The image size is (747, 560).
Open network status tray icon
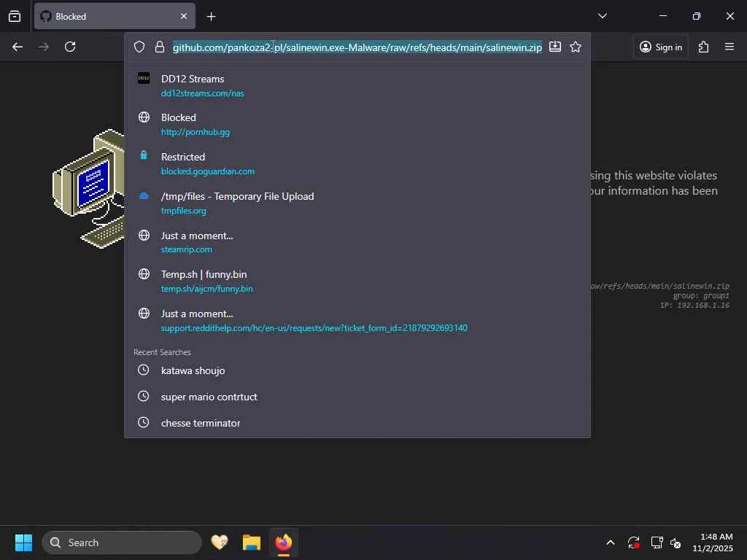[657, 542]
